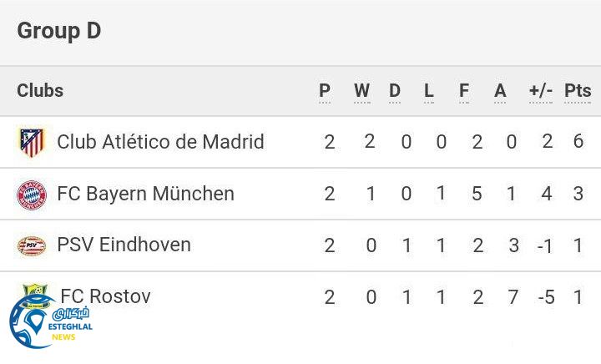Open the FC Bayern München team link
Image resolution: width=601 pixels, height=364 pixels.
(145, 195)
